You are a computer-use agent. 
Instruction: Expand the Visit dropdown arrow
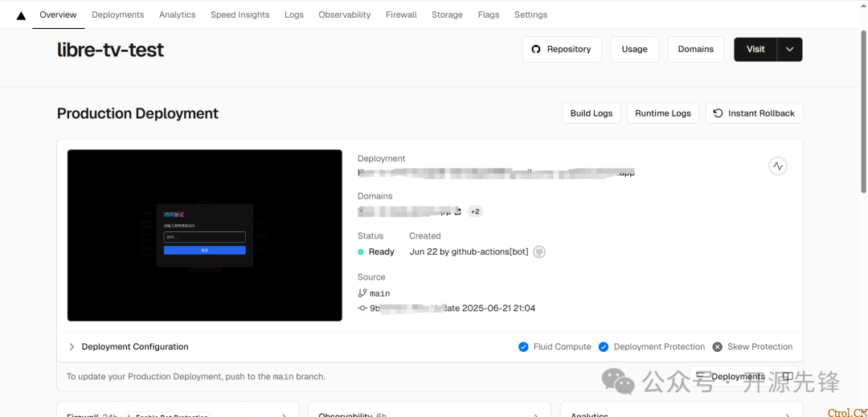(x=790, y=49)
